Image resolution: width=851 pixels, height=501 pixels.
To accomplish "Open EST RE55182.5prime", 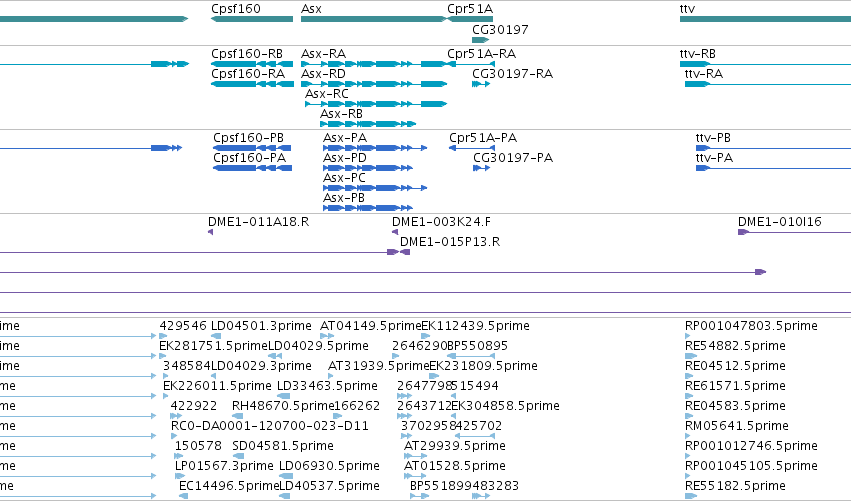I will point(735,487).
